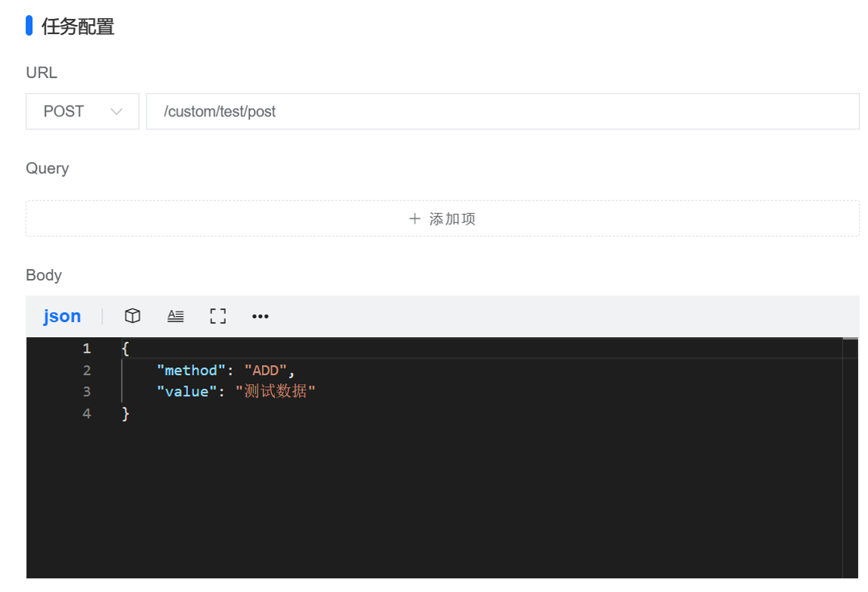868x592 pixels.
Task: Click the "value" key on line 3
Action: point(187,392)
